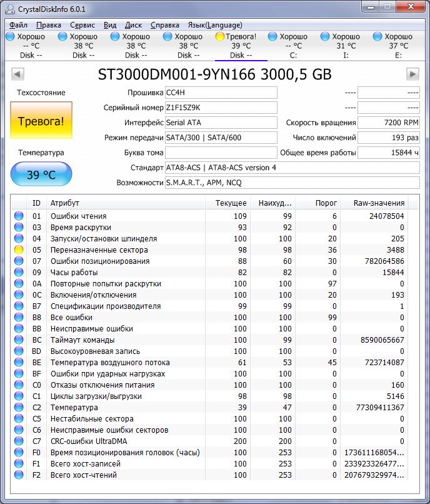Open the Справка menu
The image size is (430, 504).
(x=165, y=25)
